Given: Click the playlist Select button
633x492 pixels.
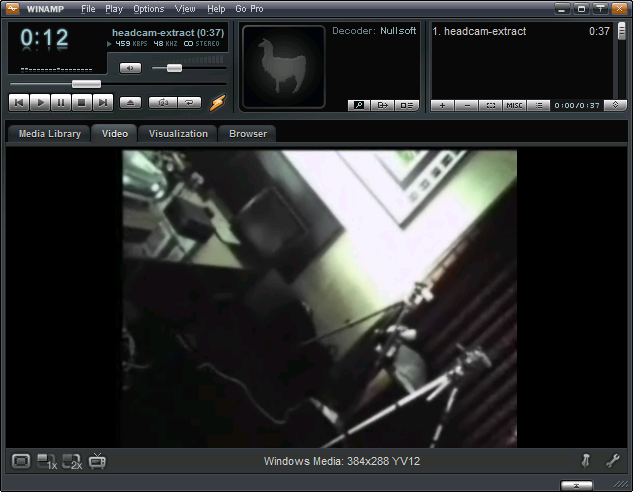Looking at the screenshot, I should pyautogui.click(x=490, y=105).
